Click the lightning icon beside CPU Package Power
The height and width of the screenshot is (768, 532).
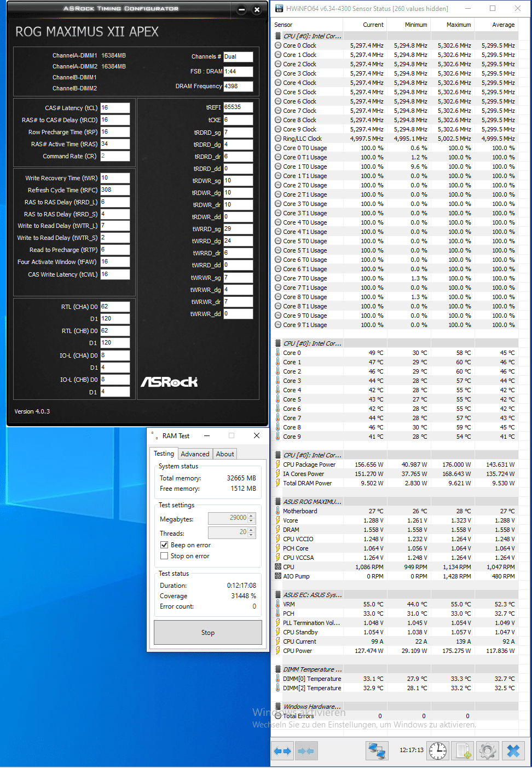[278, 465]
